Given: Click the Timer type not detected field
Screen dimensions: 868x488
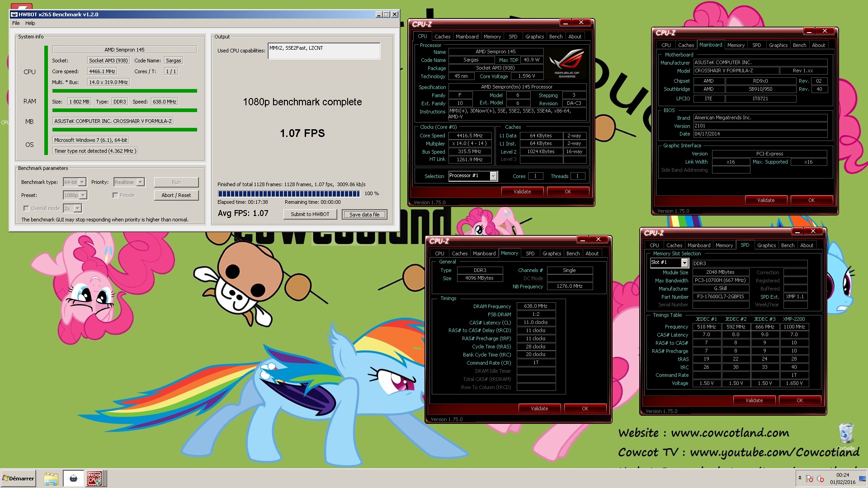Looking at the screenshot, I should (95, 151).
